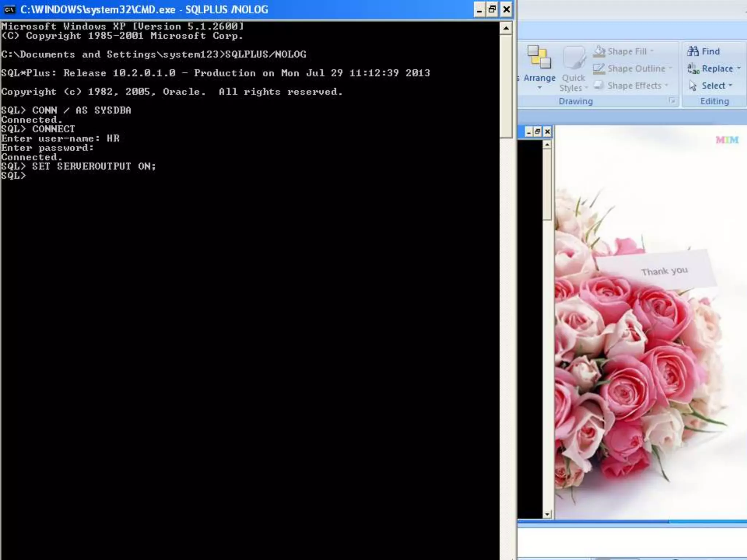This screenshot has width=747, height=560.
Task: Click the Select cursor icon
Action: pos(693,85)
